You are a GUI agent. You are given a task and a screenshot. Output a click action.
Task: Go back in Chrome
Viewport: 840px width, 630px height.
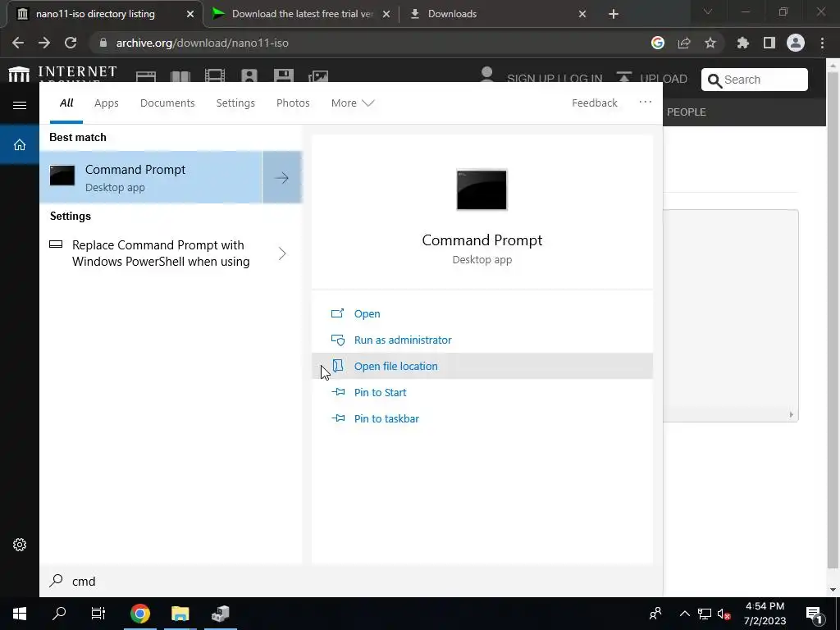tap(18, 43)
